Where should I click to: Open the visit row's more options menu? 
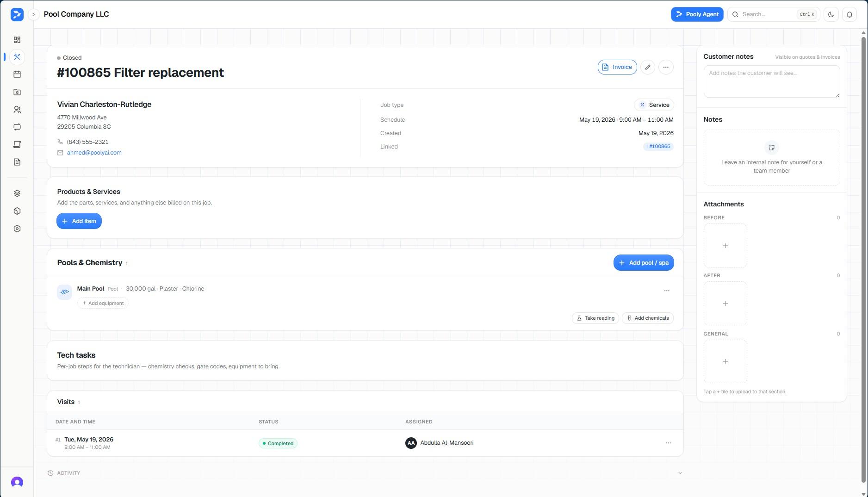pyautogui.click(x=669, y=443)
